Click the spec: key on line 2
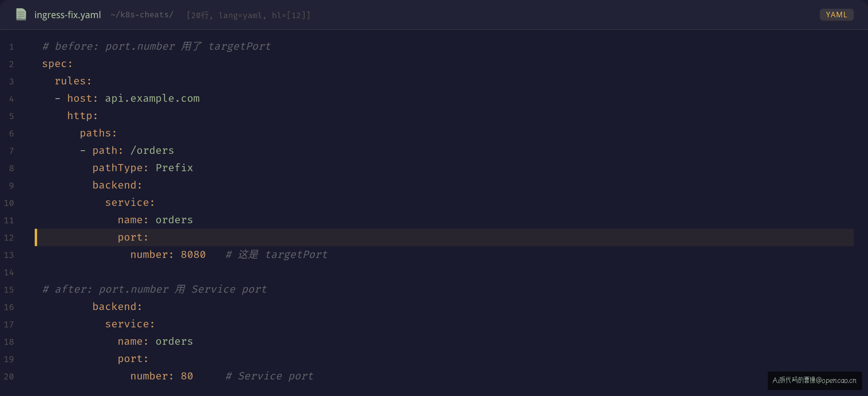 [58, 64]
